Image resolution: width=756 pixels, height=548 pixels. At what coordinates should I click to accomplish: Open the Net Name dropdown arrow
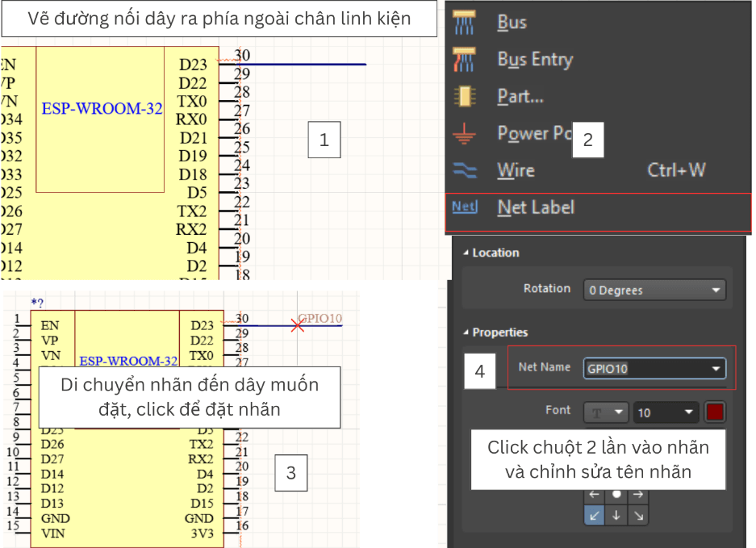[x=715, y=369]
